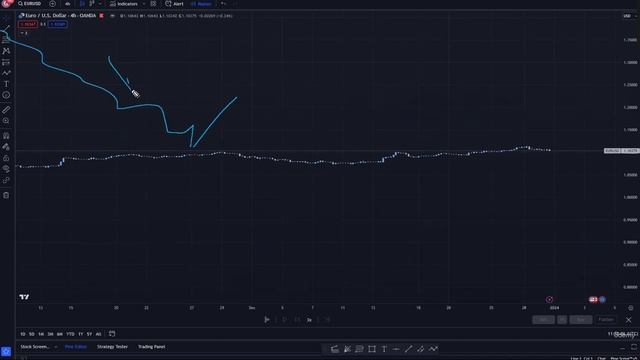The width and height of the screenshot is (640, 360).
Task: Select the trend line tool in the left sidebar
Action: click(6, 29)
